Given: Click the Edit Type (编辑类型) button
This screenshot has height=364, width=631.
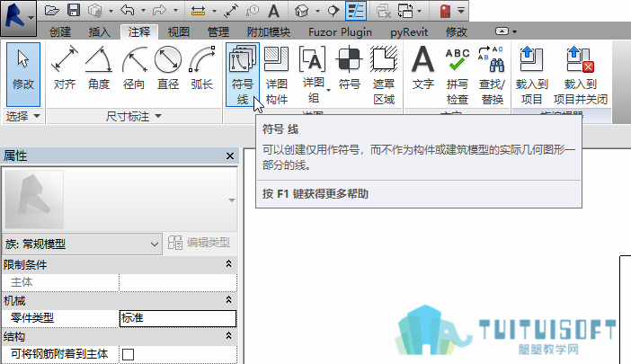Looking at the screenshot, I should [200, 243].
